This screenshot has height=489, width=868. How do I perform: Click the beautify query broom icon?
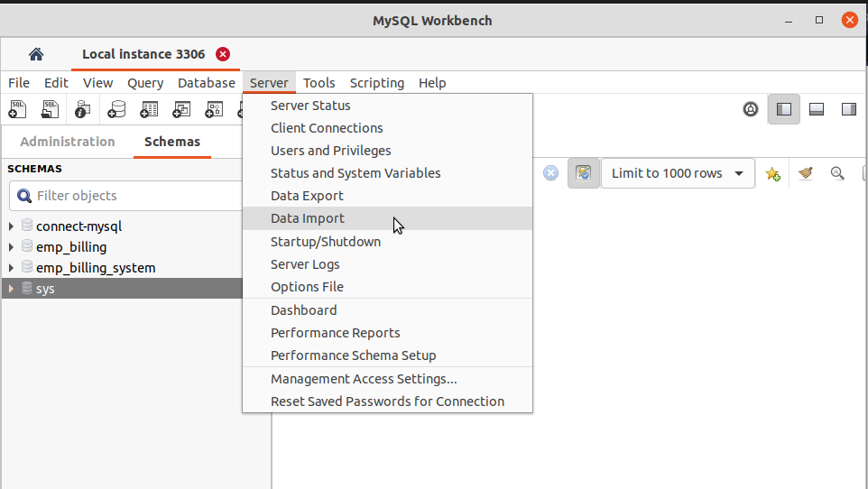pyautogui.click(x=805, y=173)
